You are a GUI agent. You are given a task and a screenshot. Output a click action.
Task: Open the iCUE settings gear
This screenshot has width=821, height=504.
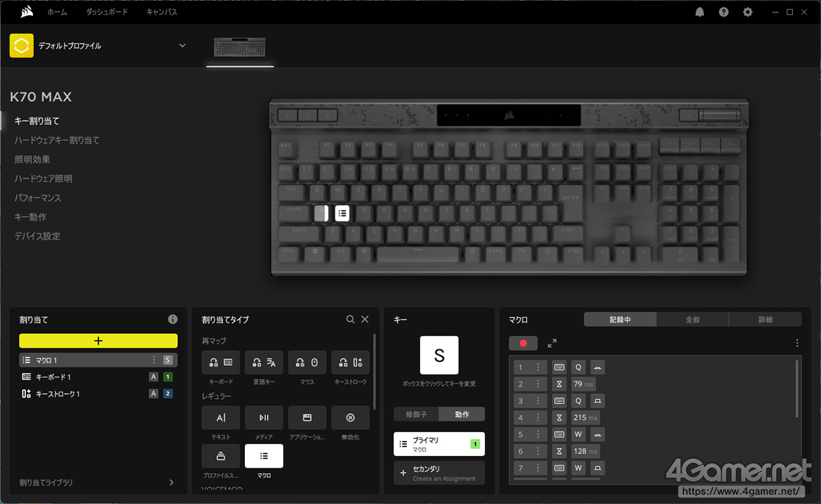[x=748, y=12]
